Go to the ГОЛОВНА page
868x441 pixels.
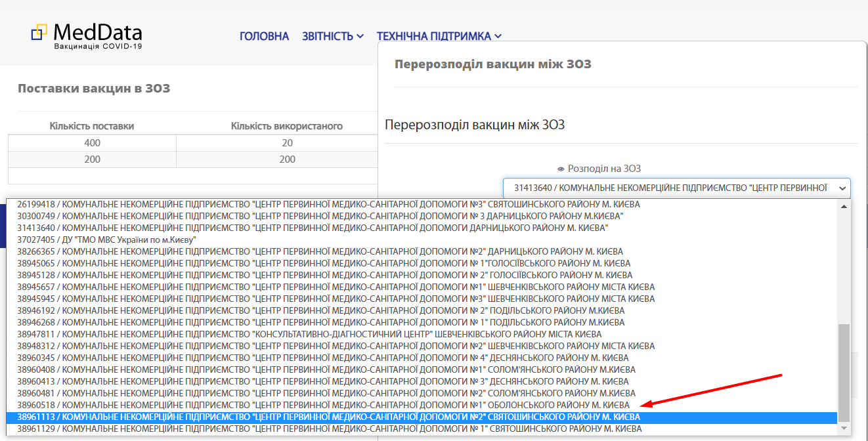[x=264, y=36]
